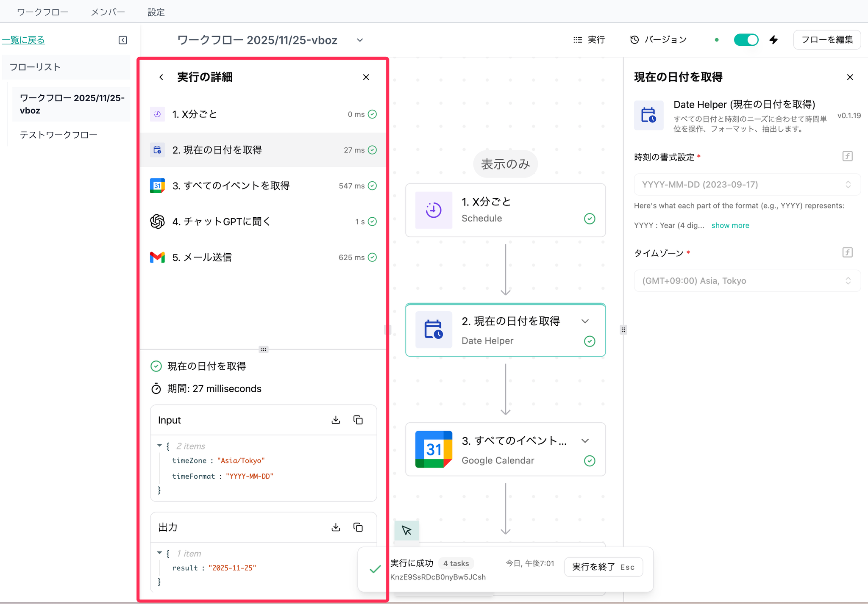This screenshot has width=868, height=604.
Task: Click the lightning bolt trigger icon
Action: 773,40
